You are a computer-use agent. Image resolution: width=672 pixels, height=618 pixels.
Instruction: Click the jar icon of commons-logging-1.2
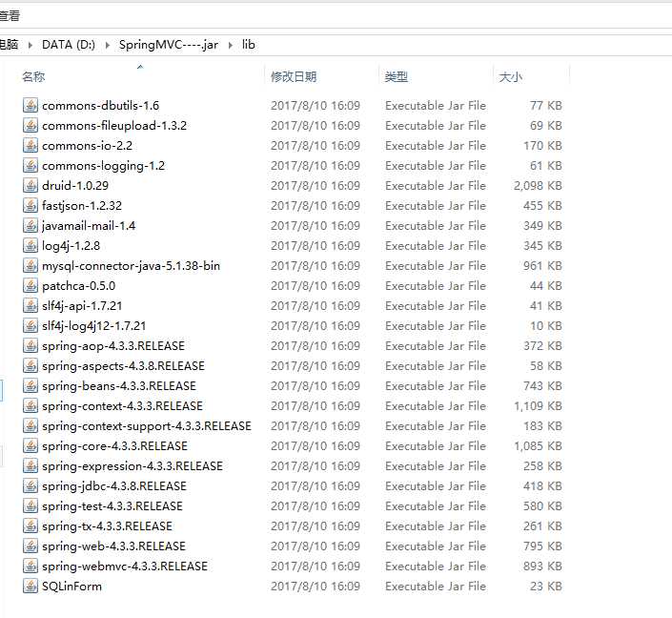tap(30, 165)
